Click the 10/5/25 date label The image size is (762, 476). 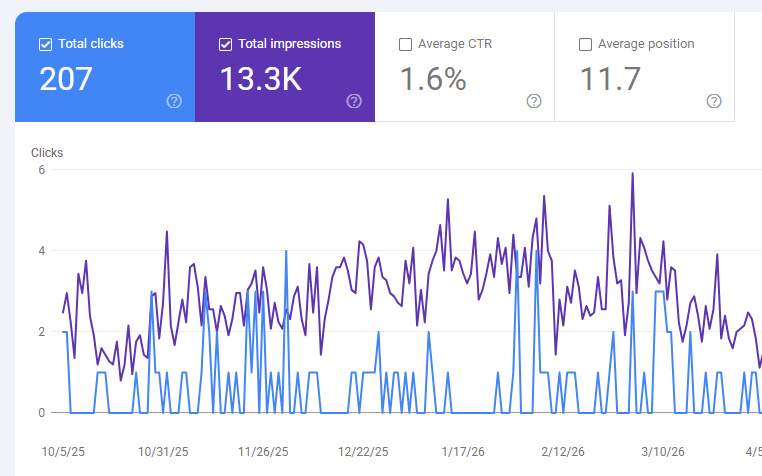pos(63,452)
